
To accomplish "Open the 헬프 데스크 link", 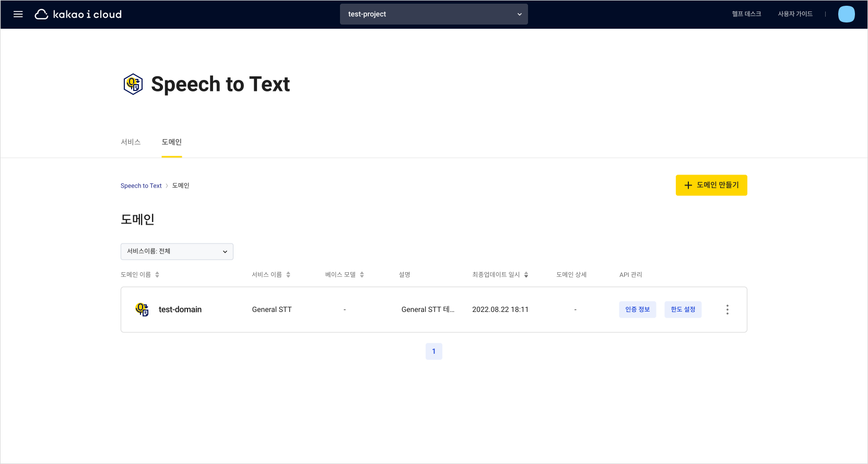I will (746, 14).
